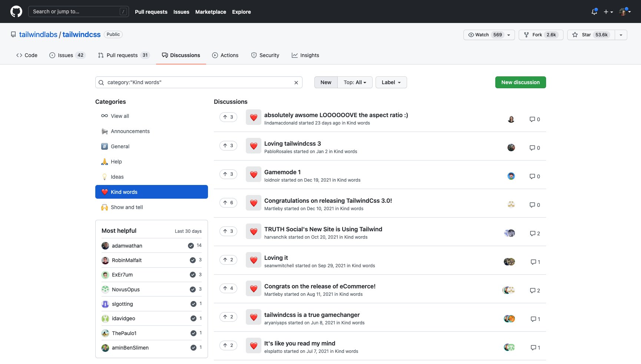Star the tailwindcss repository
The width and height of the screenshot is (641, 364).
click(x=591, y=35)
